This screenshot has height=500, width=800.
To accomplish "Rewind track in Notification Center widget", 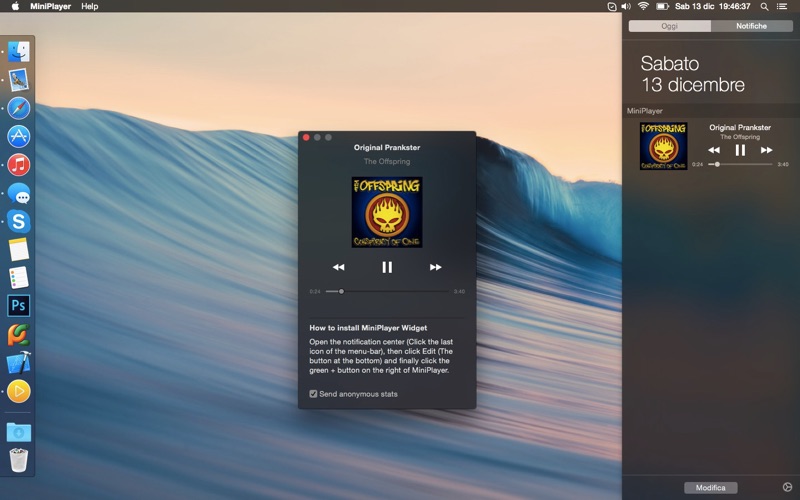I will [x=714, y=150].
